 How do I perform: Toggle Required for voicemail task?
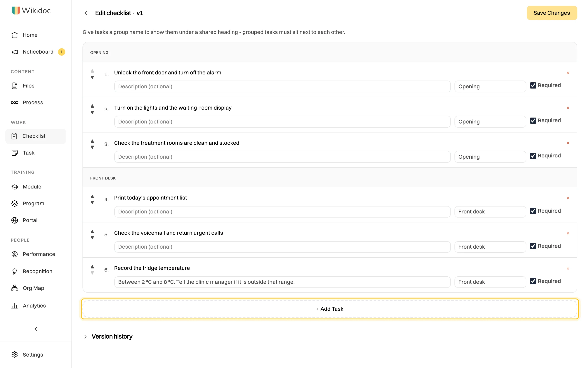[533, 246]
